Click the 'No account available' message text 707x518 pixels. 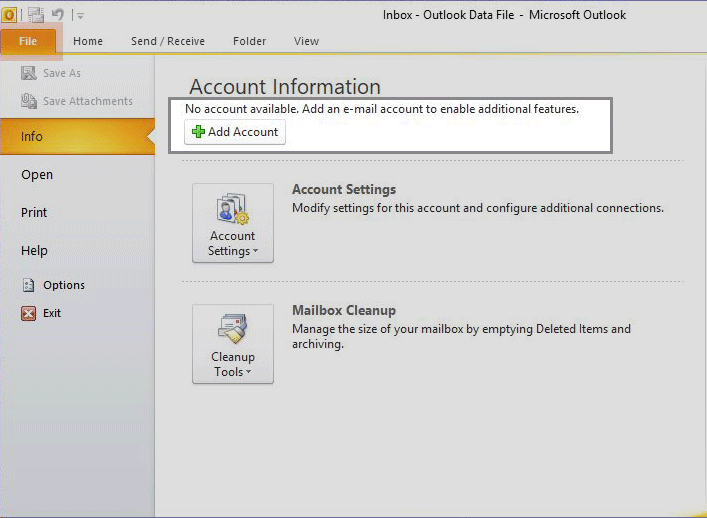pos(382,109)
